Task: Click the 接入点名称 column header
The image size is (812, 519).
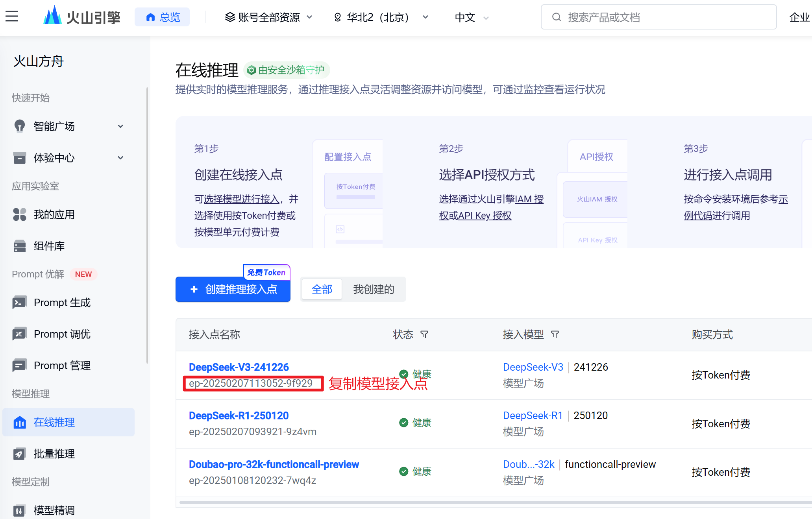Action: click(x=214, y=334)
